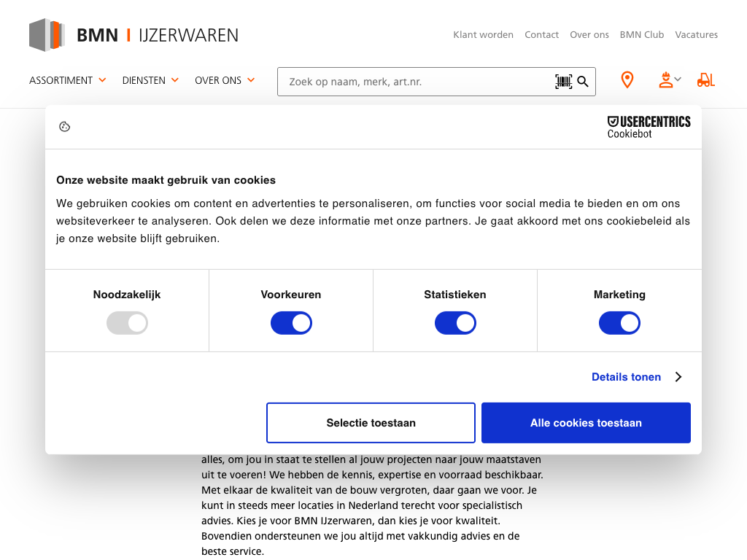Go to Klant worden page
Image resolution: width=747 pixels, height=560 pixels.
tap(483, 34)
